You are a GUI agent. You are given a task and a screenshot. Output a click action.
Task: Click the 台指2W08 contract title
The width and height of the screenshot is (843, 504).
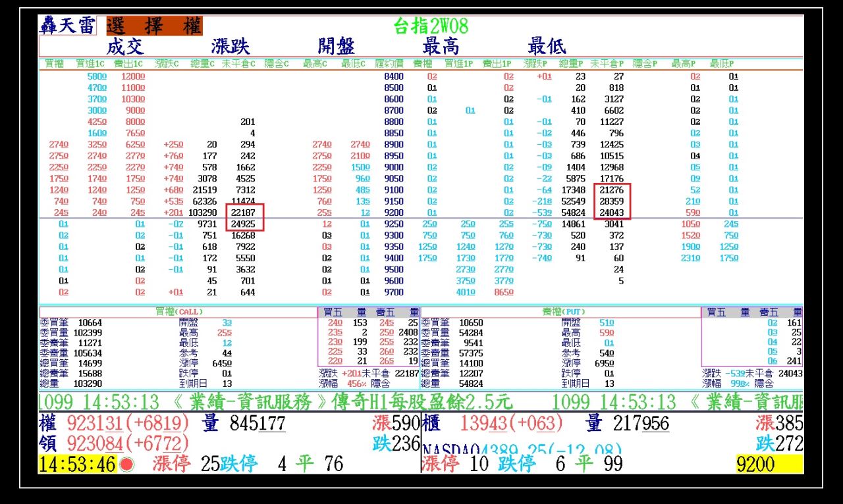click(x=431, y=26)
